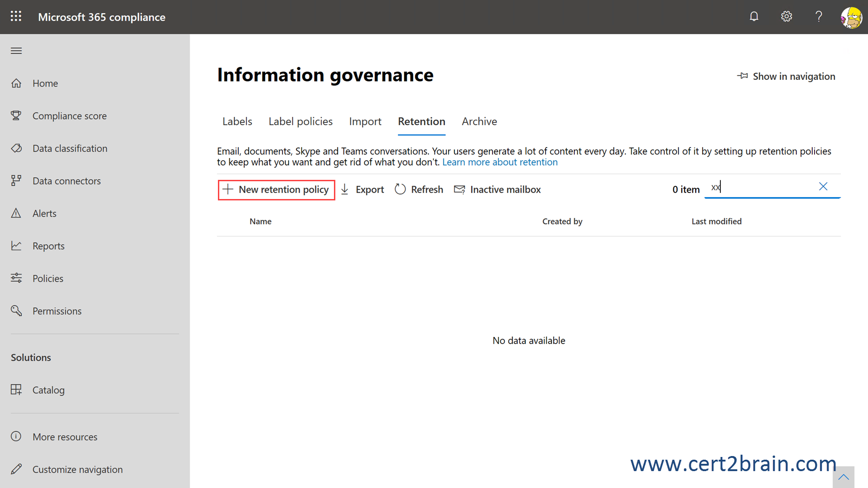This screenshot has height=488, width=868.
Task: Open Compliance score page
Action: pyautogui.click(x=69, y=116)
